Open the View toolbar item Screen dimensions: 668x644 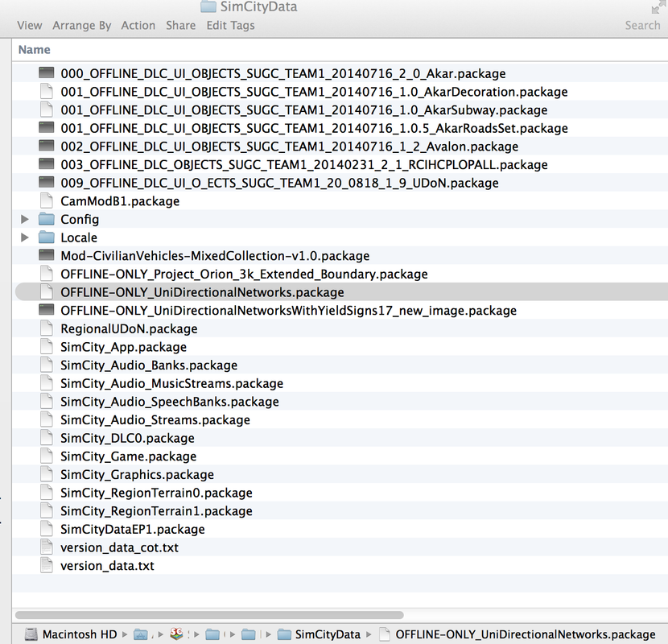click(x=30, y=26)
